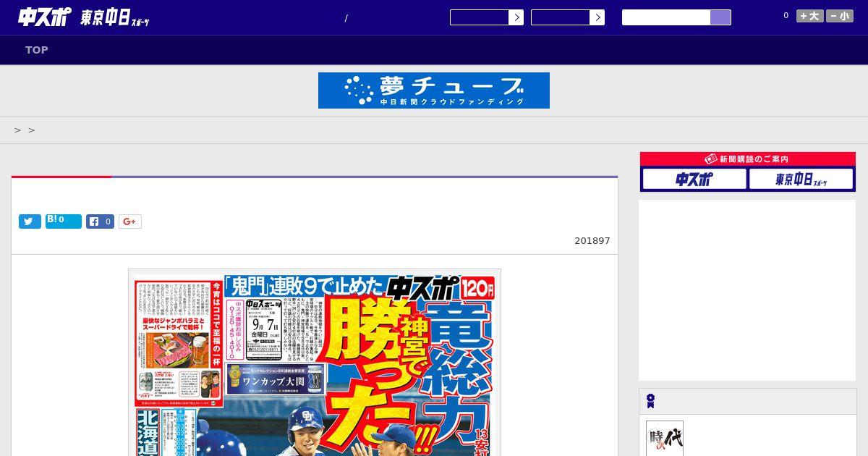Viewport: 868px width, 456px height.
Task: Share the article via the Google+ button
Action: [130, 221]
